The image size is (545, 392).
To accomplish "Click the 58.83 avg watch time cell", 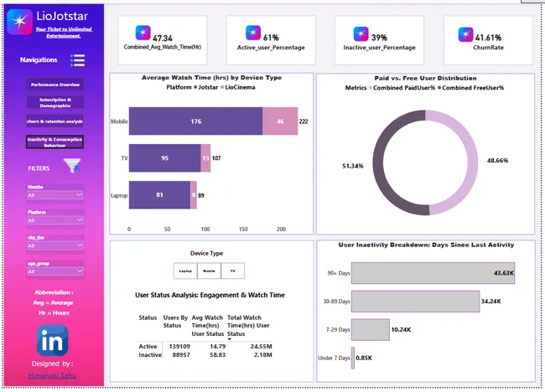I will [x=218, y=355].
